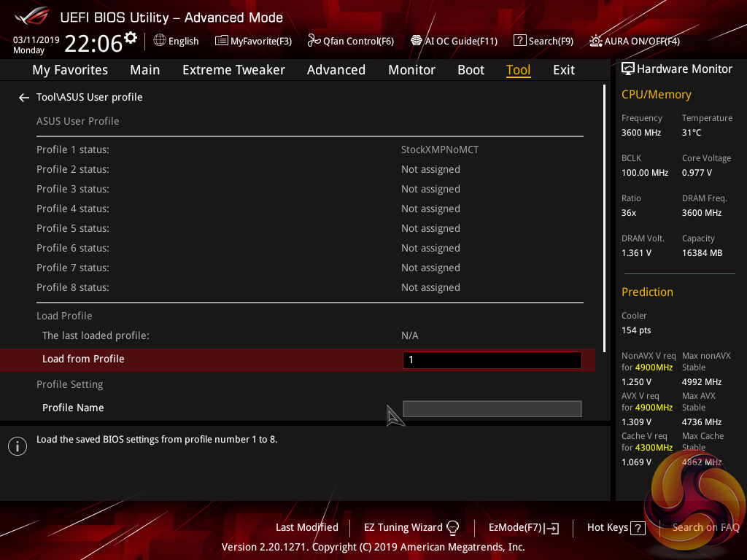
Task: Click the Profile 1 status label
Action: [73, 149]
